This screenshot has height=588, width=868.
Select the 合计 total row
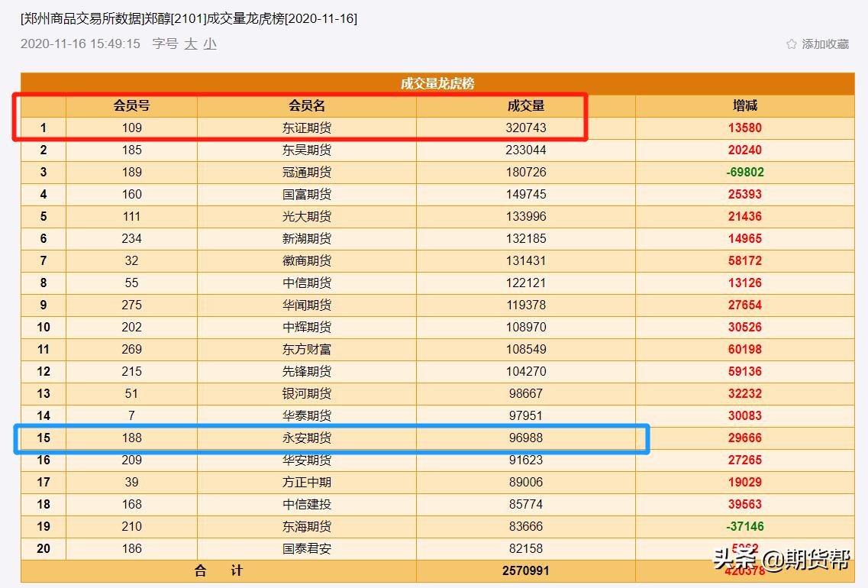[218, 570]
